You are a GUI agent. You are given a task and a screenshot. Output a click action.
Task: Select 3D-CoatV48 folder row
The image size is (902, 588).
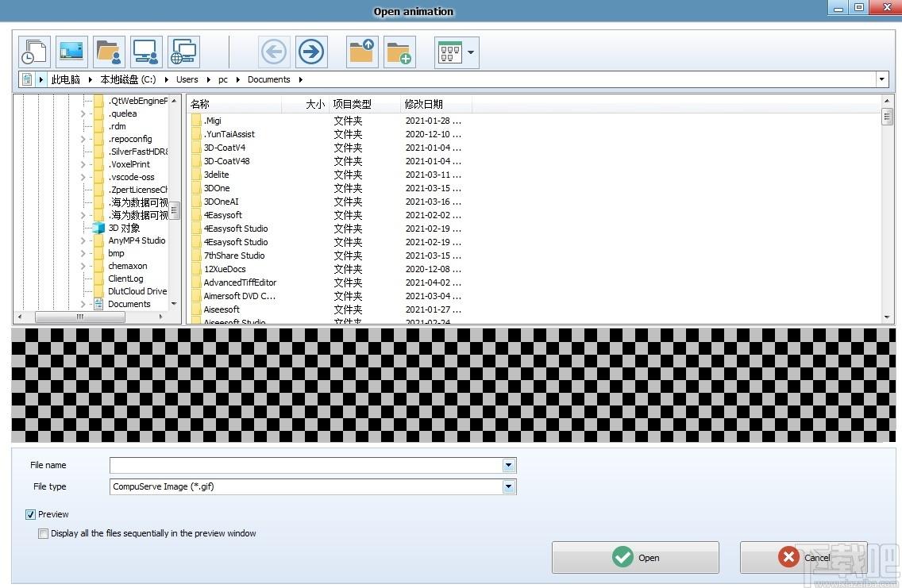[x=329, y=161]
